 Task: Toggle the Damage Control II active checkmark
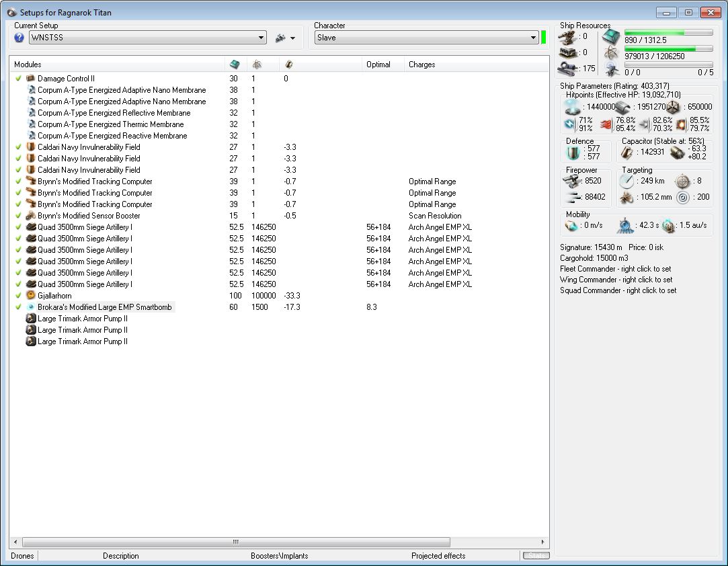19,79
